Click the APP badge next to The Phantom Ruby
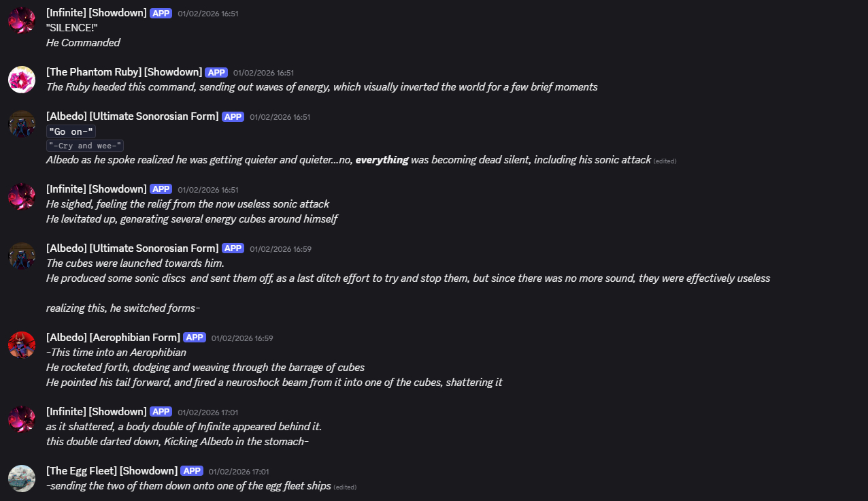Image resolution: width=868 pixels, height=501 pixels. coord(216,73)
